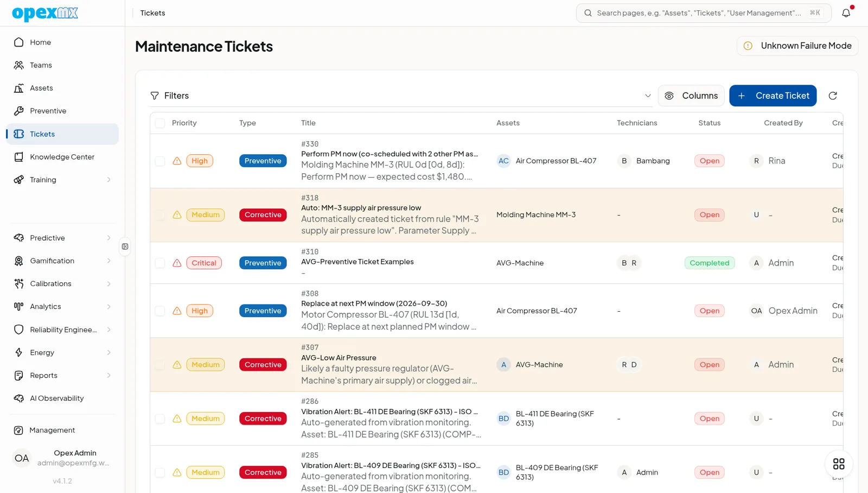The width and height of the screenshot is (868, 493).
Task: Open ticket Auto: MM-3 supply air pressure low
Action: (x=361, y=208)
